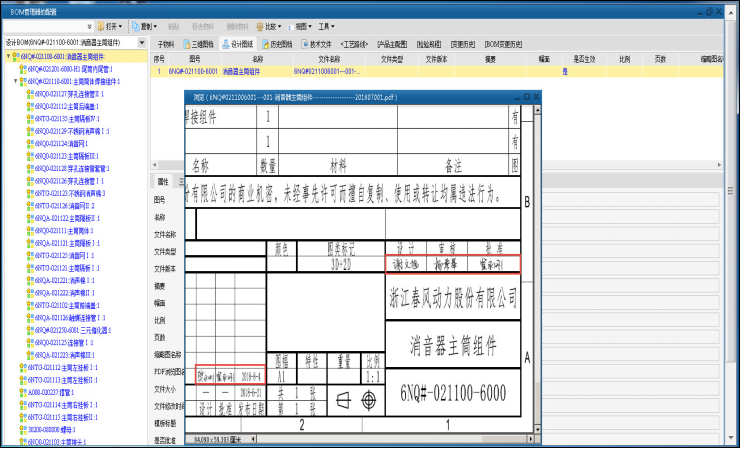This screenshot has width=740, height=449.
Task: Click the 三维图档 tab icon
Action: click(186, 44)
